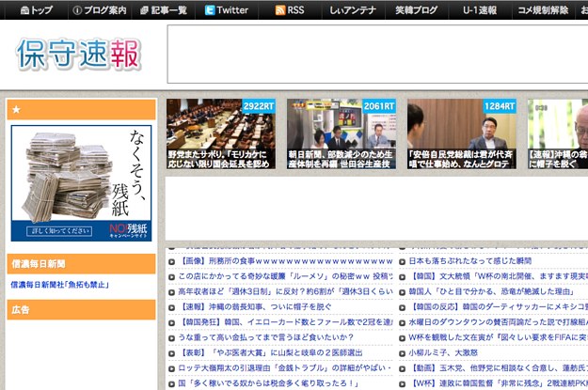Click the orange RSS feed icon

[x=280, y=10]
